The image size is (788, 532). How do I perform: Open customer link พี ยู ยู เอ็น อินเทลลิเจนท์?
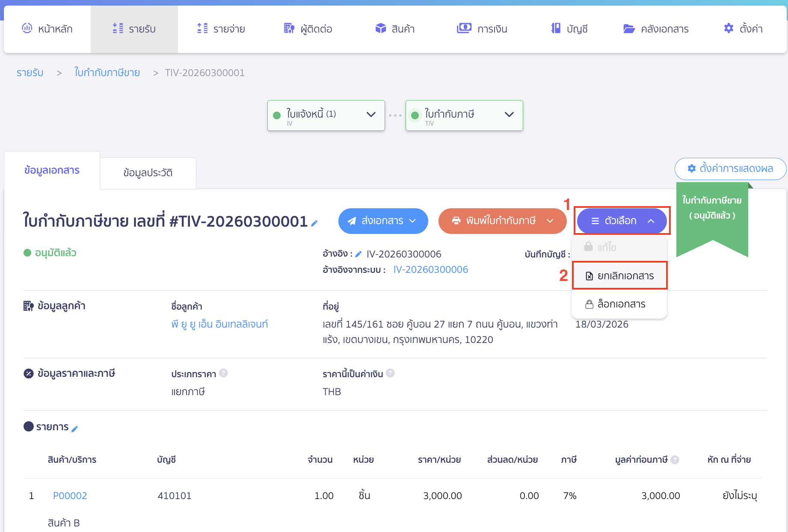coord(219,324)
